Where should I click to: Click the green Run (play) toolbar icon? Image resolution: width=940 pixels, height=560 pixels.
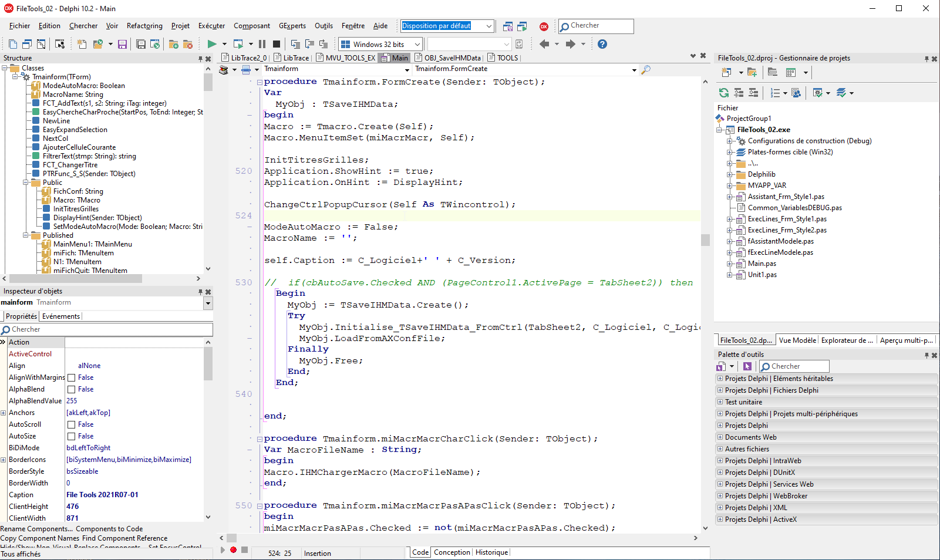(x=212, y=44)
